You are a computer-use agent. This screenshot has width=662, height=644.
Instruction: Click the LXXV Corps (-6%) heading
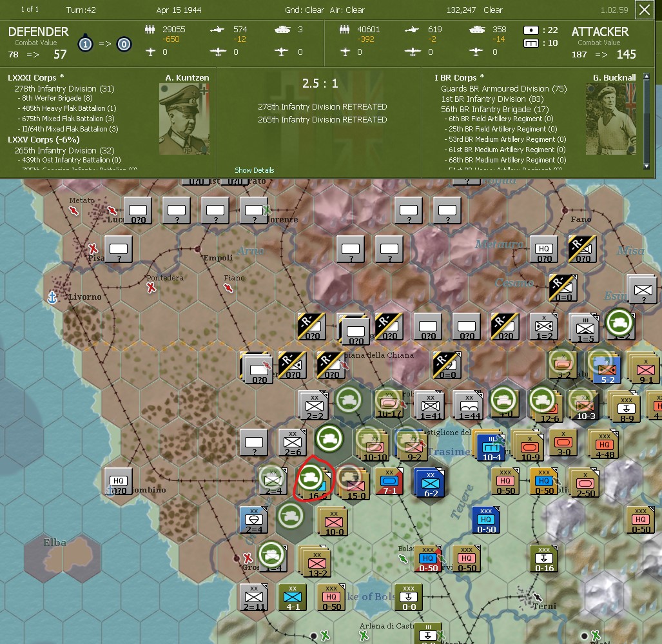[43, 139]
